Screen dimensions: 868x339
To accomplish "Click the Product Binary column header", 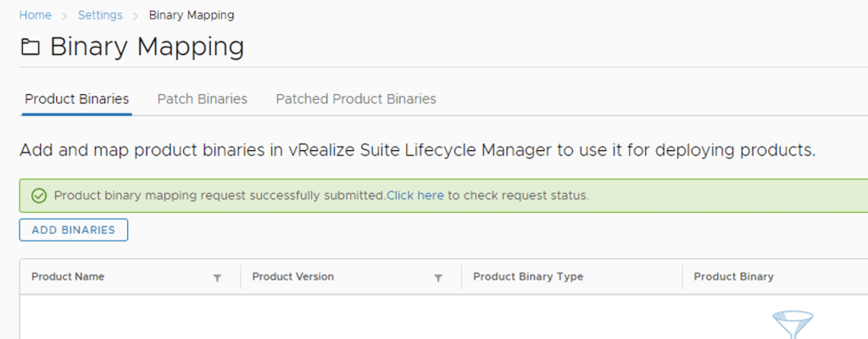I will pos(733,277).
